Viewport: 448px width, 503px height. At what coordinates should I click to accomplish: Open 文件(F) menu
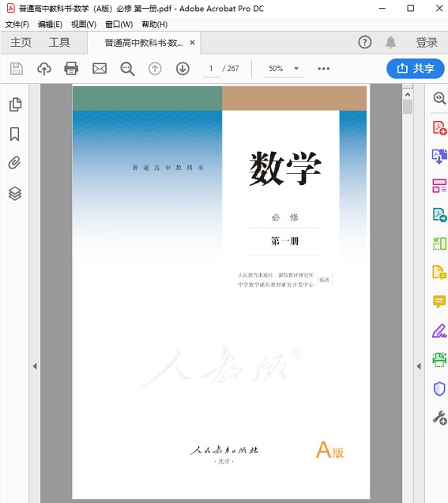[x=17, y=25]
